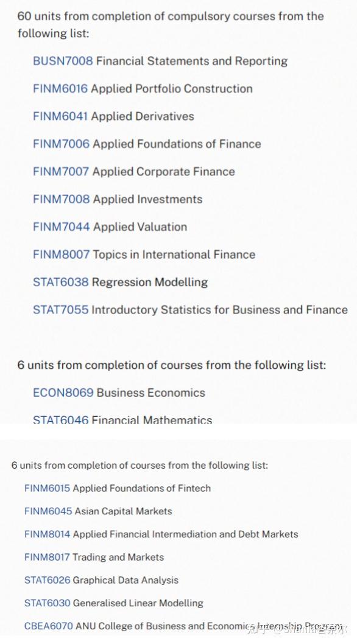Open the FINM6016 course link
The width and height of the screenshot is (357, 644).
click(x=60, y=89)
